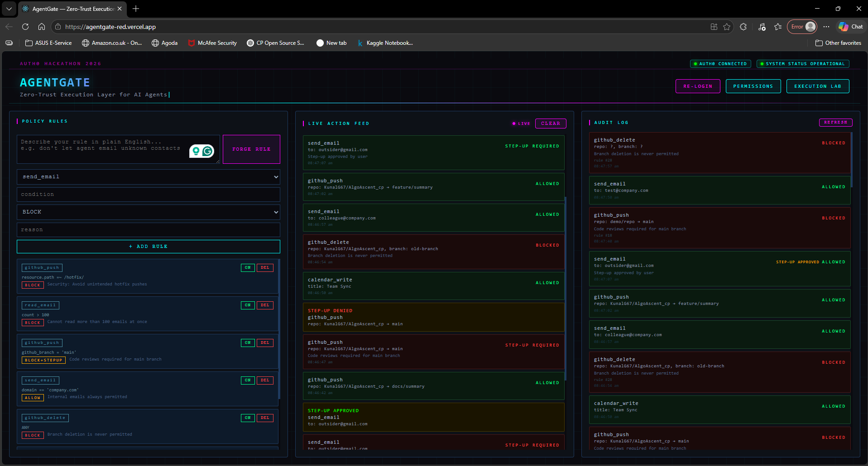
Task: Click the live action feed scrollbar
Action: (566, 288)
